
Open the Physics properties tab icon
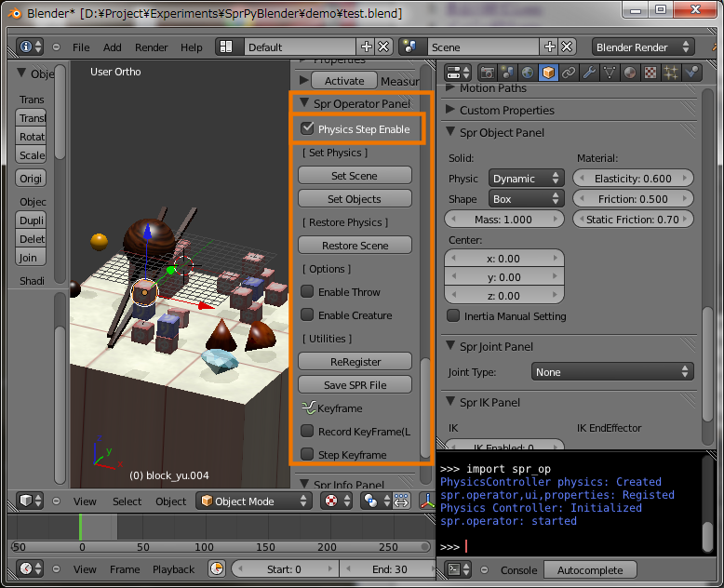(691, 73)
